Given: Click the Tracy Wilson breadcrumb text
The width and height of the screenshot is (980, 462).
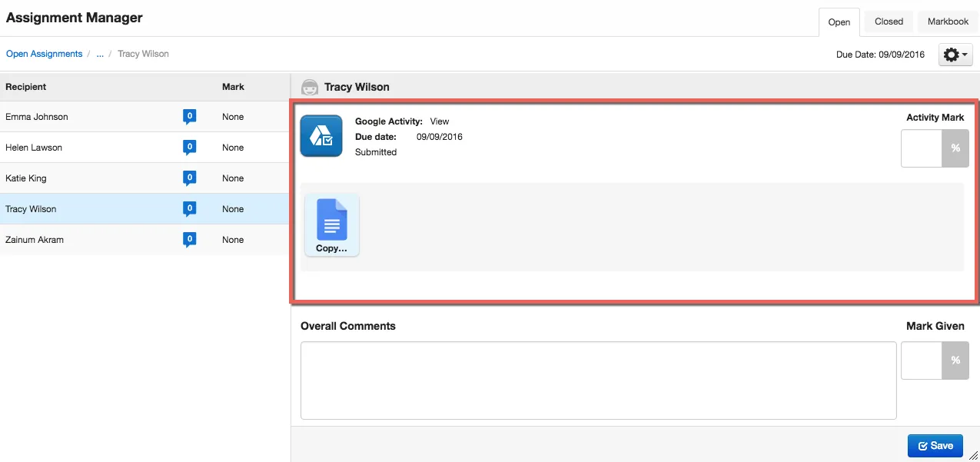Looking at the screenshot, I should 143,54.
